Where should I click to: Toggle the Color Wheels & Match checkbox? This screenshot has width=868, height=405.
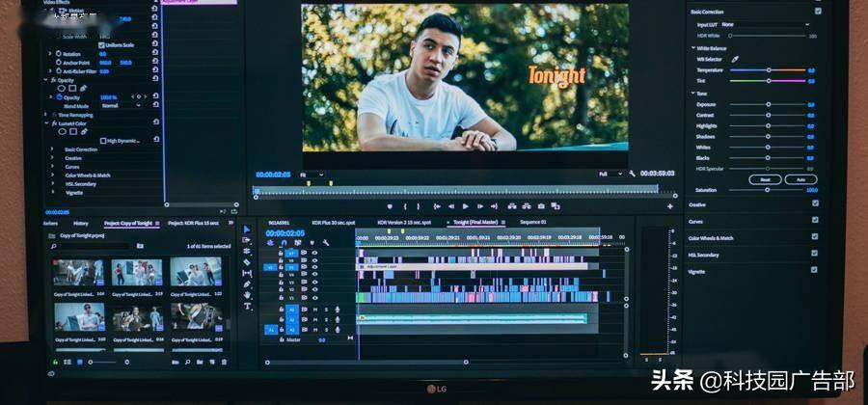tap(814, 237)
